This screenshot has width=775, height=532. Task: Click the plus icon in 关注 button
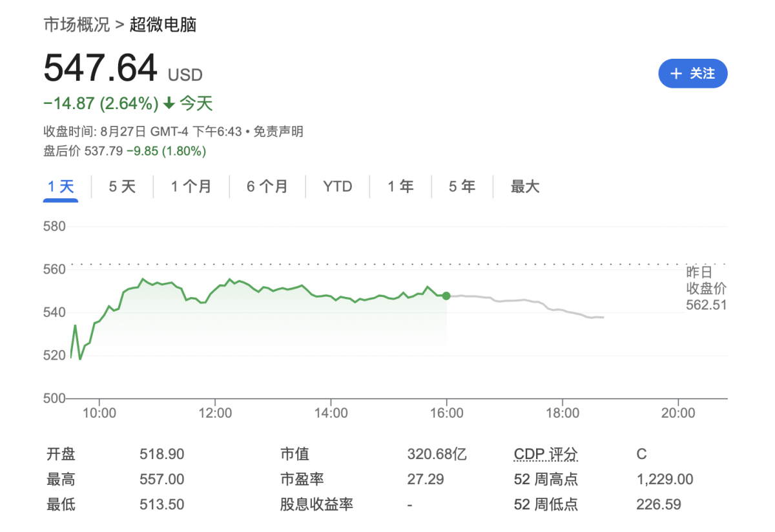coord(676,74)
